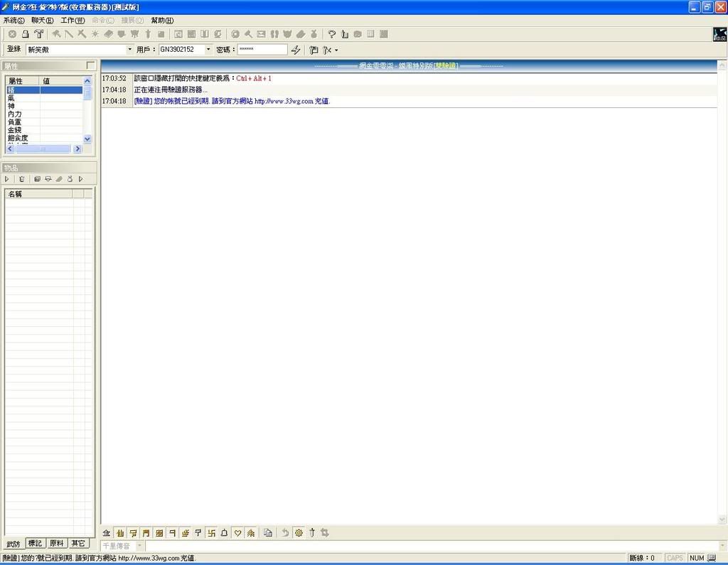Click the trash can icon in the 物品 panel
728x565 pixels.
click(x=21, y=179)
